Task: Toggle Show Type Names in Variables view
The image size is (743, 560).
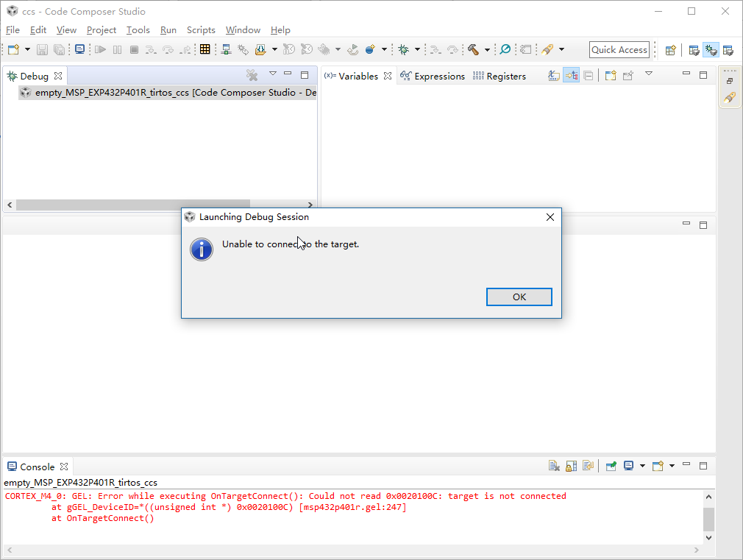Action: 553,75
